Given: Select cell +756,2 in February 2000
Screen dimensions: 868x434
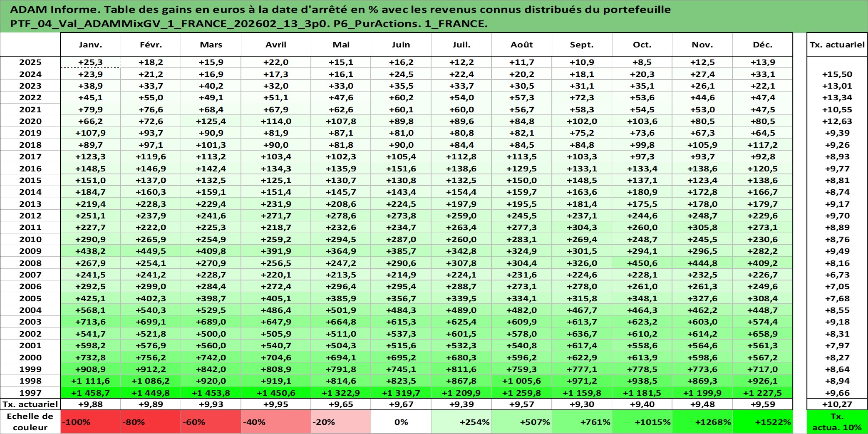Looking at the screenshot, I should [x=151, y=357].
